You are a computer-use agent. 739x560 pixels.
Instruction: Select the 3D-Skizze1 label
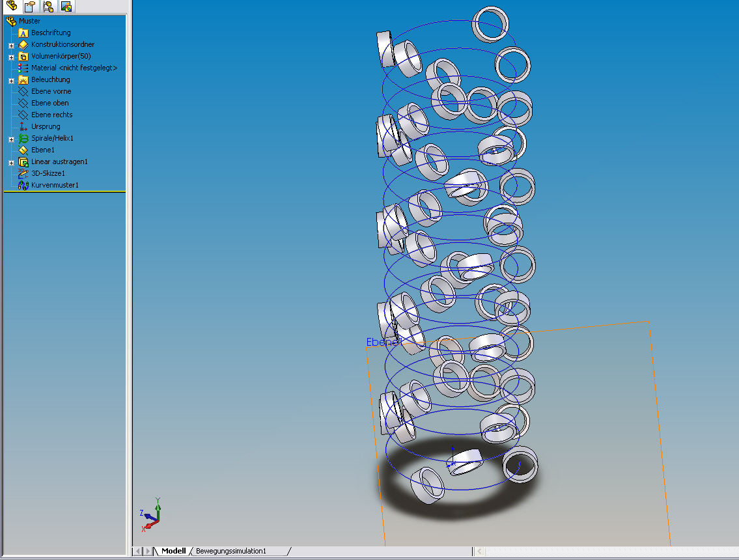click(x=48, y=173)
